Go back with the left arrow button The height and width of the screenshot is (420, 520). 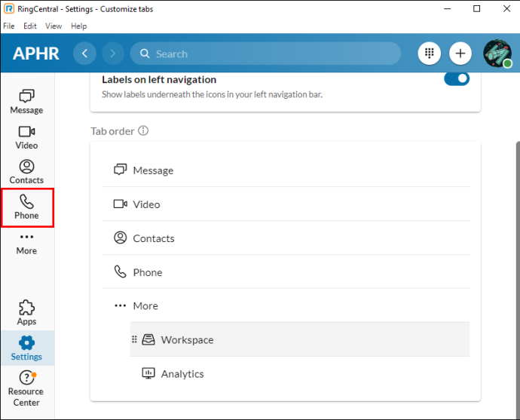(84, 54)
